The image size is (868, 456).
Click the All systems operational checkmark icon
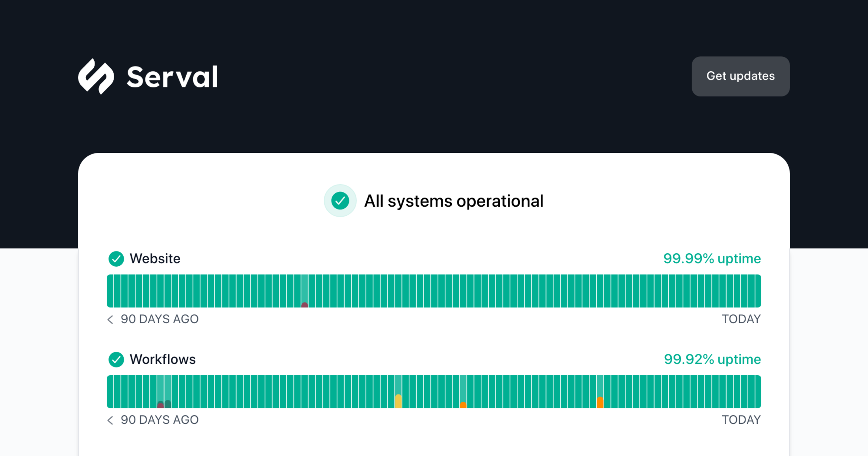coord(340,201)
